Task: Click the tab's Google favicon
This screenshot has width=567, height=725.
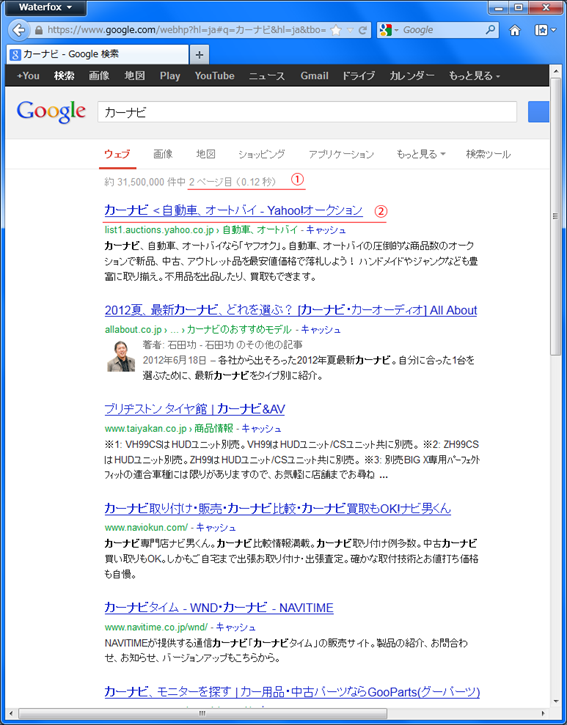Action: coord(16,55)
